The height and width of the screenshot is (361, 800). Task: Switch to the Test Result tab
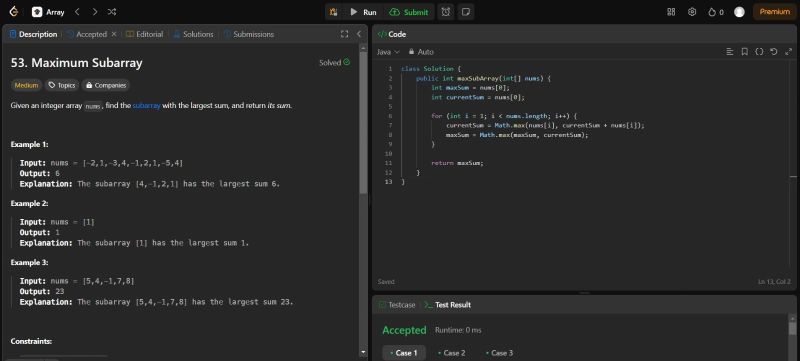point(447,305)
